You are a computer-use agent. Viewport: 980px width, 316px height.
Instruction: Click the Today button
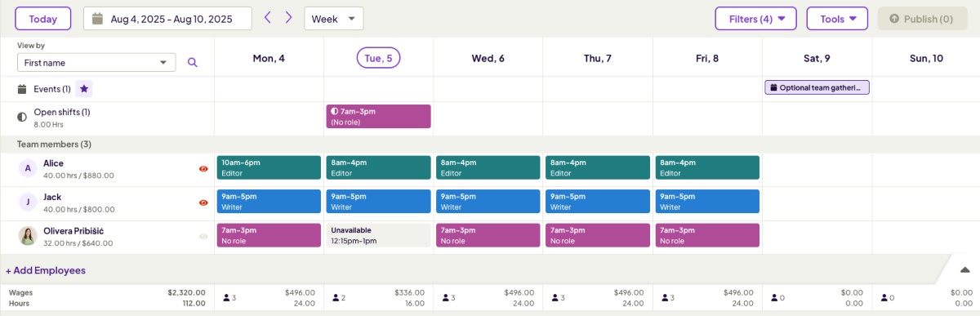43,19
